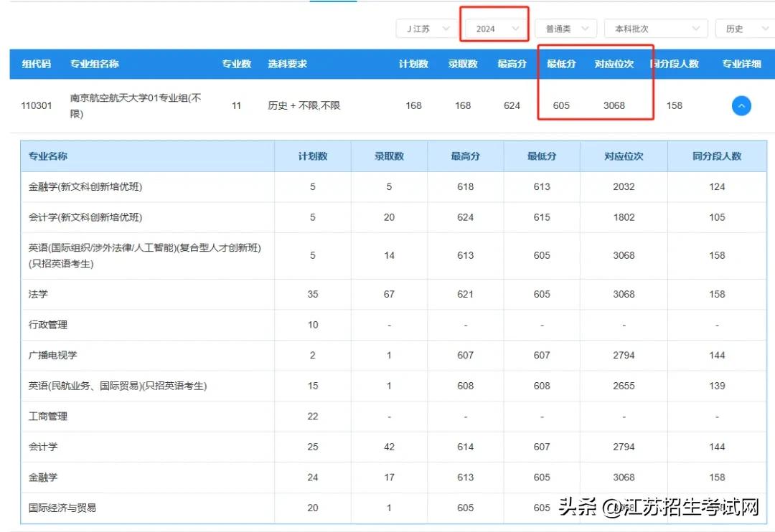
Task: Click the blue bar 计划数 header
Action: 414,64
